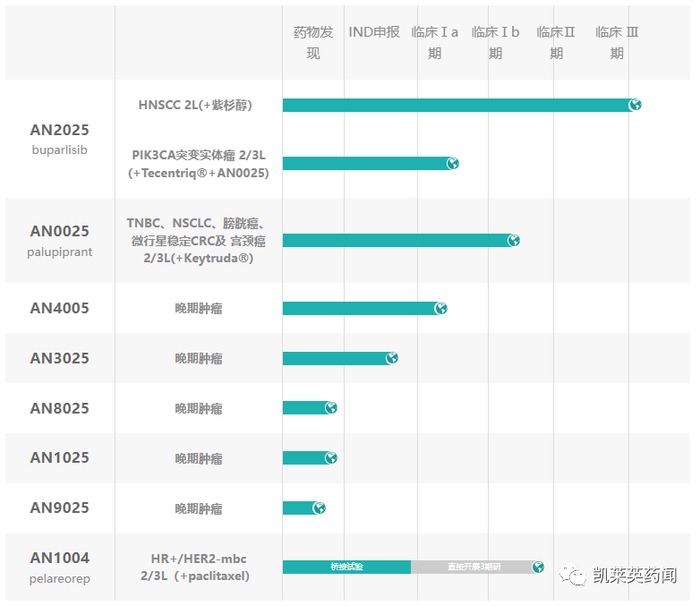Viewport: 700px width, 606px height.
Task: Select the 药物发现 column header
Action: pyautogui.click(x=313, y=43)
